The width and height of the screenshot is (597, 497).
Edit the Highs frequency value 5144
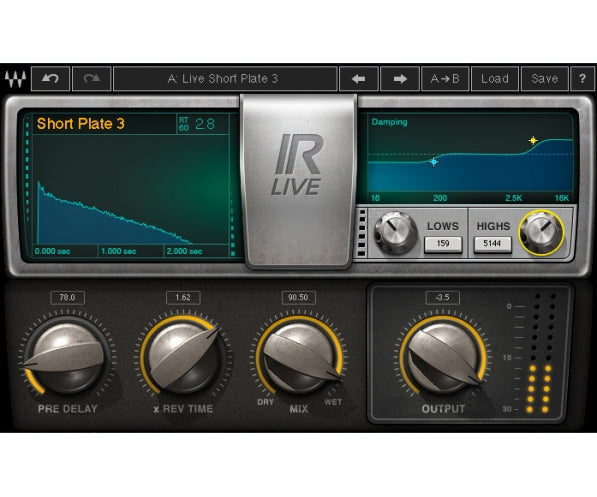point(492,244)
